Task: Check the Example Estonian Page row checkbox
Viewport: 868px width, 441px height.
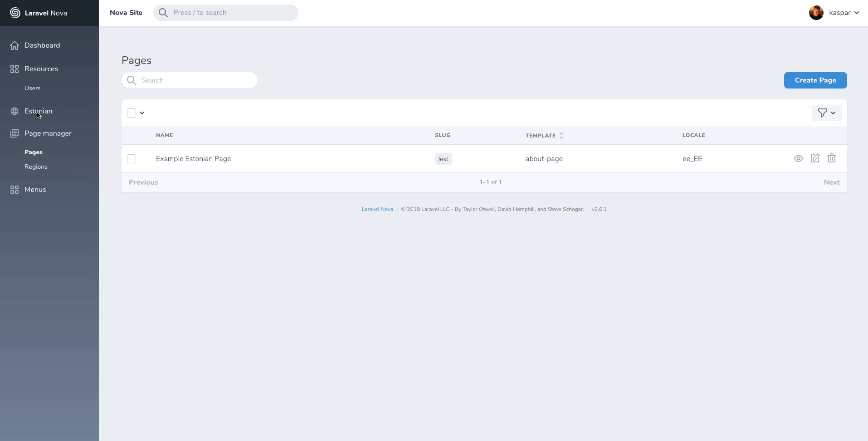Action: (132, 159)
